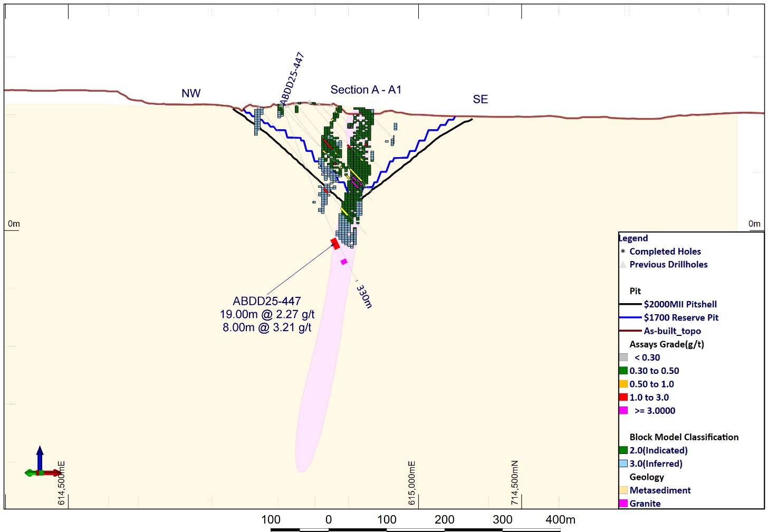
Task: Click the red assay interval block below the pit
Action: 335,244
